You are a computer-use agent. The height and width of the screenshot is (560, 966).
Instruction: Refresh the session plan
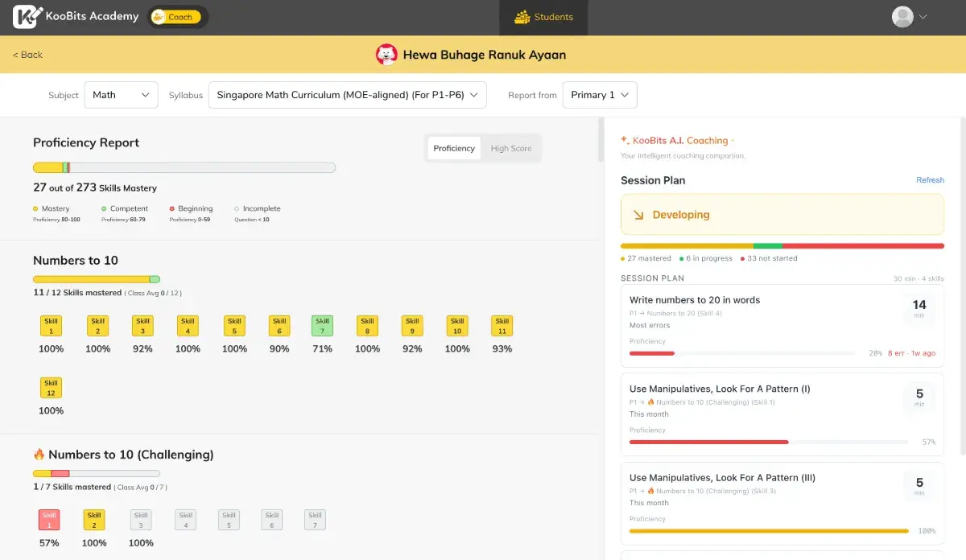coord(930,180)
